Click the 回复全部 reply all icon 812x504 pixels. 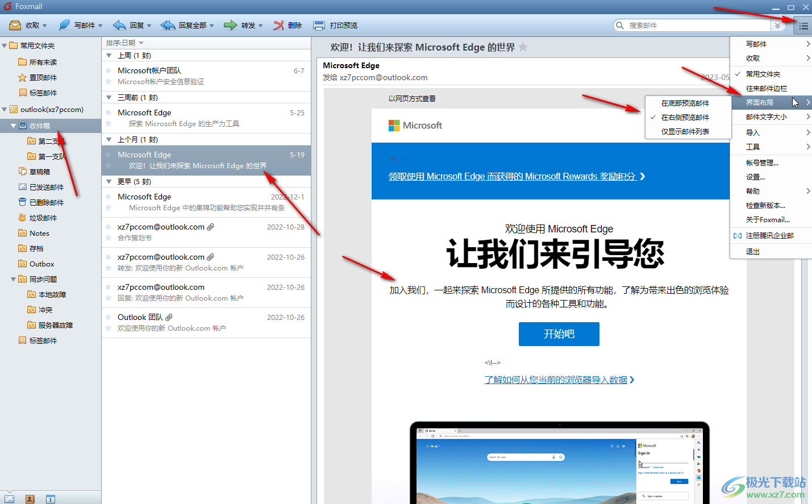tap(168, 26)
